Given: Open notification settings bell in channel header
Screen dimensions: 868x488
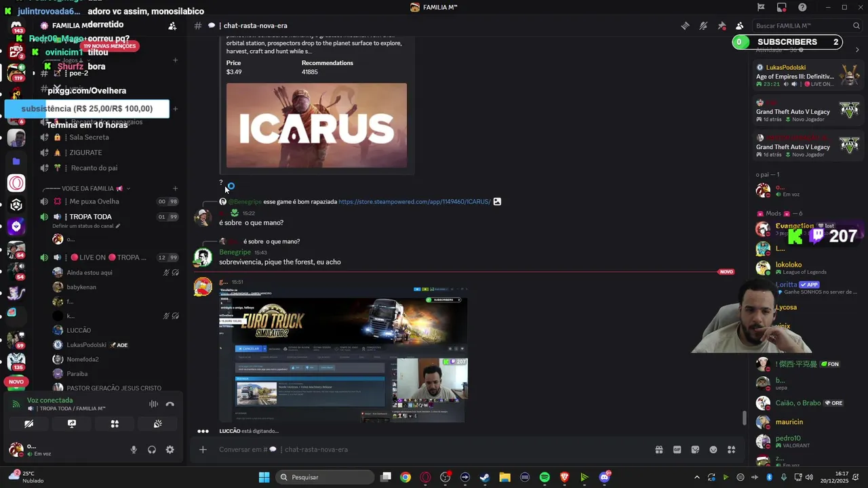Looking at the screenshot, I should 703,26.
